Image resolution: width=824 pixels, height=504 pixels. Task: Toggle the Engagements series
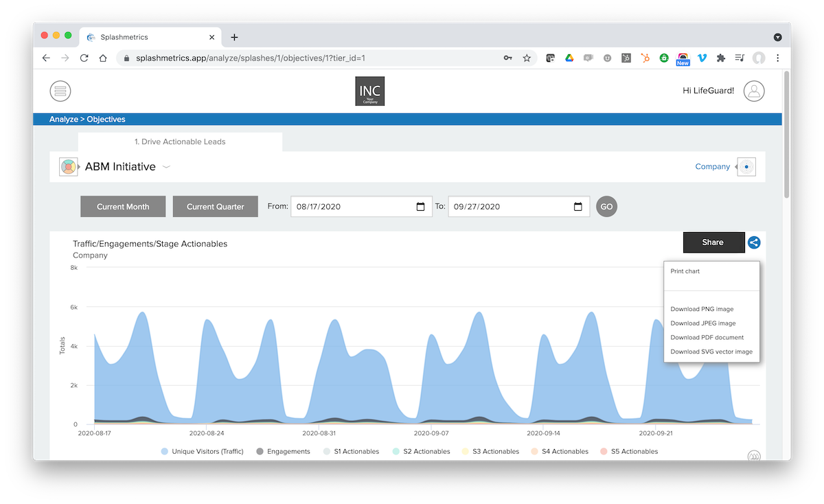(283, 451)
